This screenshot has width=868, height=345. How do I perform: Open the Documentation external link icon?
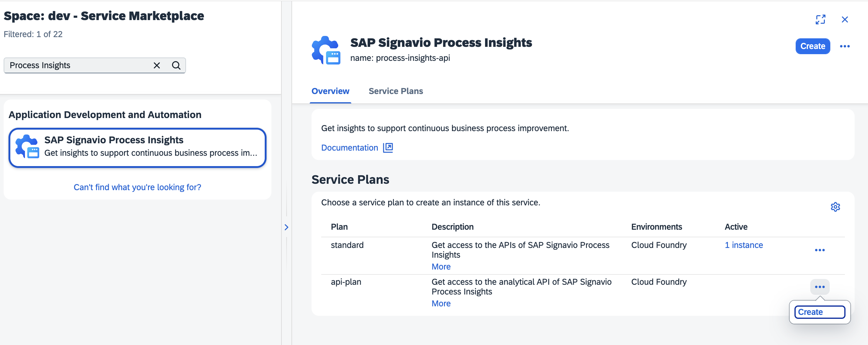pyautogui.click(x=388, y=147)
